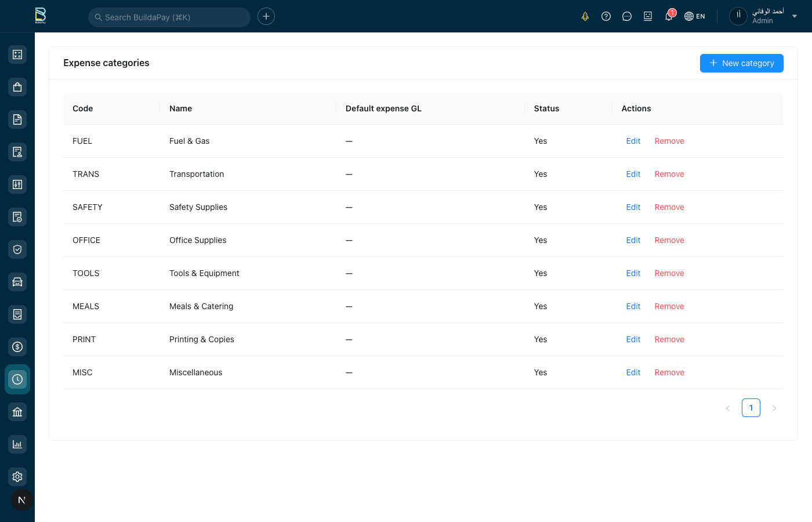
Task: Open the bar chart reports sidebar icon
Action: tap(17, 444)
